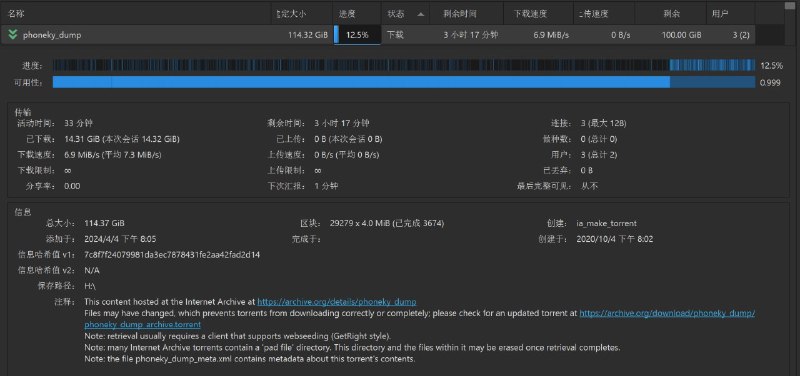The image size is (800, 376).
Task: Click the 区块 value 29279 x 4.0 MiB
Action: click(x=387, y=223)
